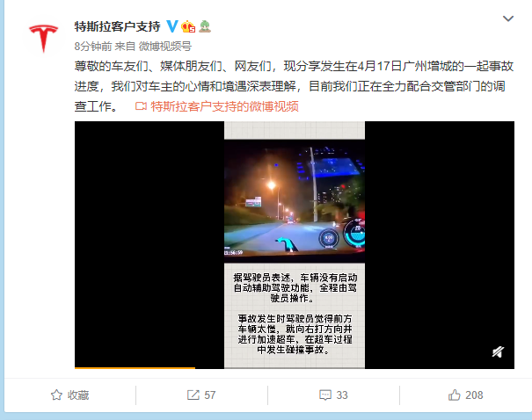Open the 57 reposts count
532x420 pixels.
pyautogui.click(x=210, y=395)
